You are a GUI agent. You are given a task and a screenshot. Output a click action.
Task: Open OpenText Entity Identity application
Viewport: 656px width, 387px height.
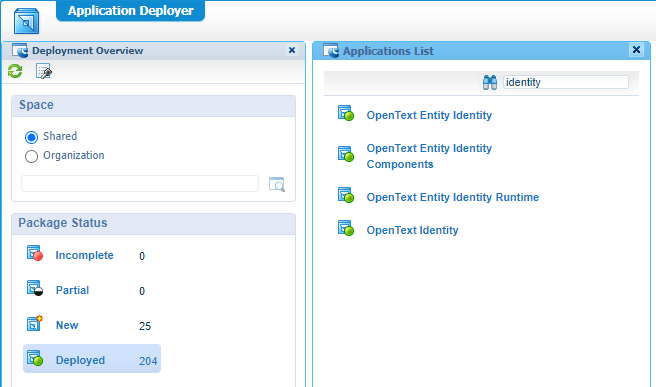pos(429,115)
